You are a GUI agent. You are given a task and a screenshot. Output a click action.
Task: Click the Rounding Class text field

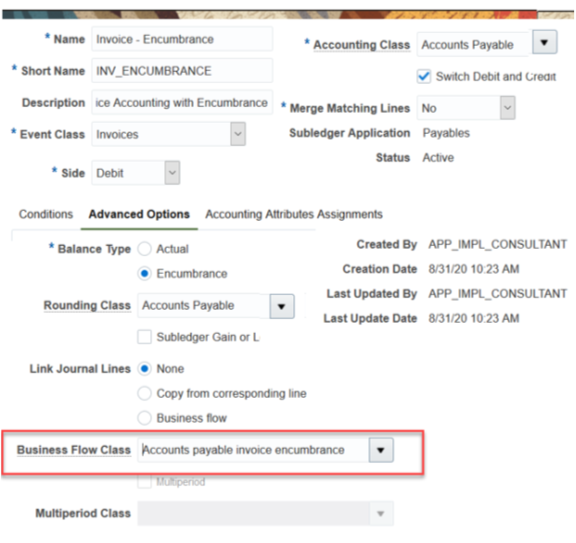[204, 305]
